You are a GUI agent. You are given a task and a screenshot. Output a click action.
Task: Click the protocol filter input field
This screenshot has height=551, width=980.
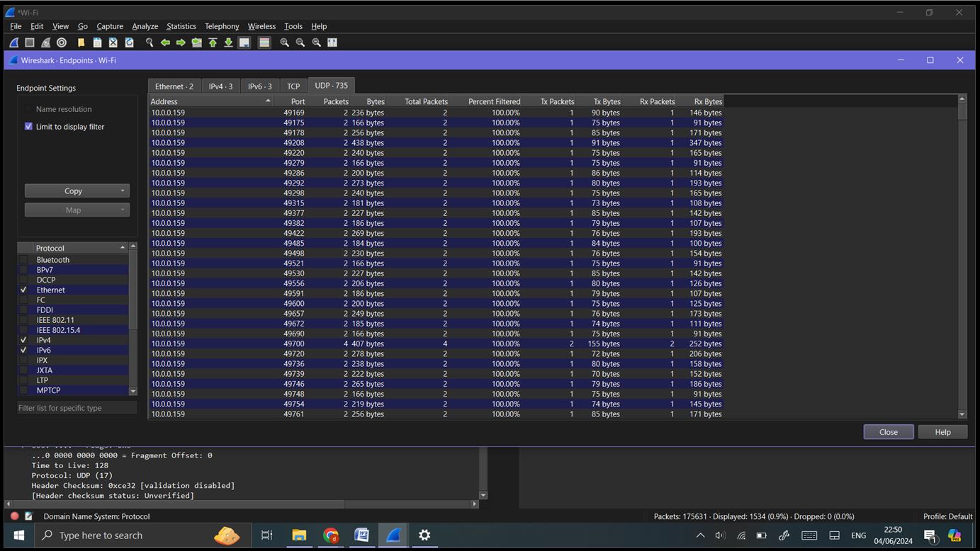pos(76,408)
